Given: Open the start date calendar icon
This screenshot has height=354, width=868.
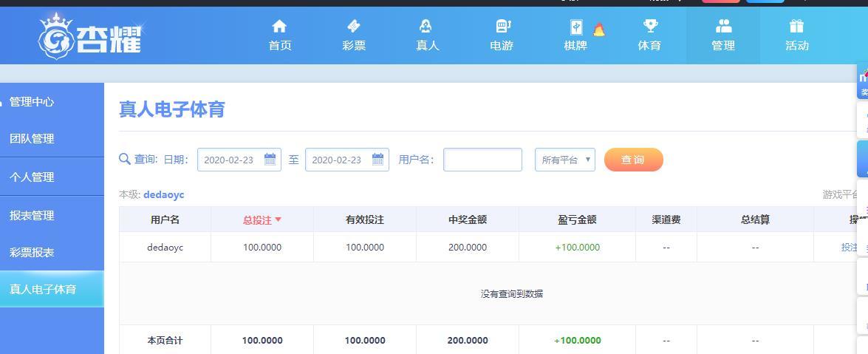Looking at the screenshot, I should [270, 159].
